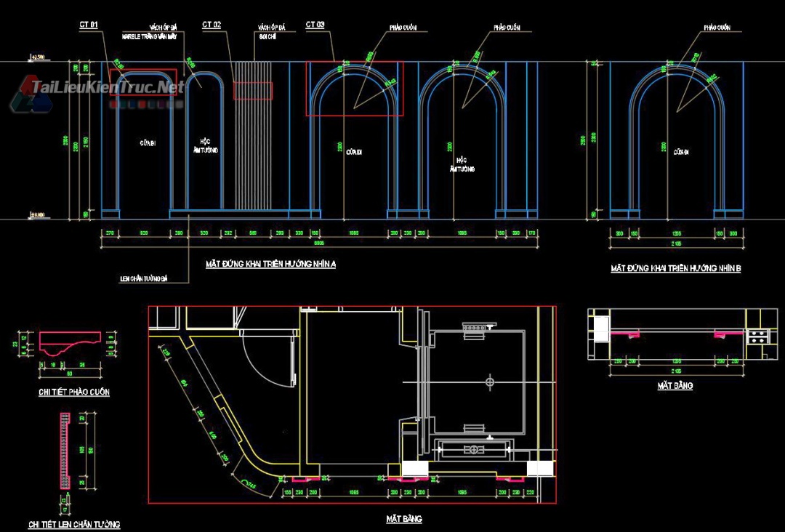Screen dimensions: 785x532
Task: Select the CT 02 detail callout label
Action: [212, 25]
